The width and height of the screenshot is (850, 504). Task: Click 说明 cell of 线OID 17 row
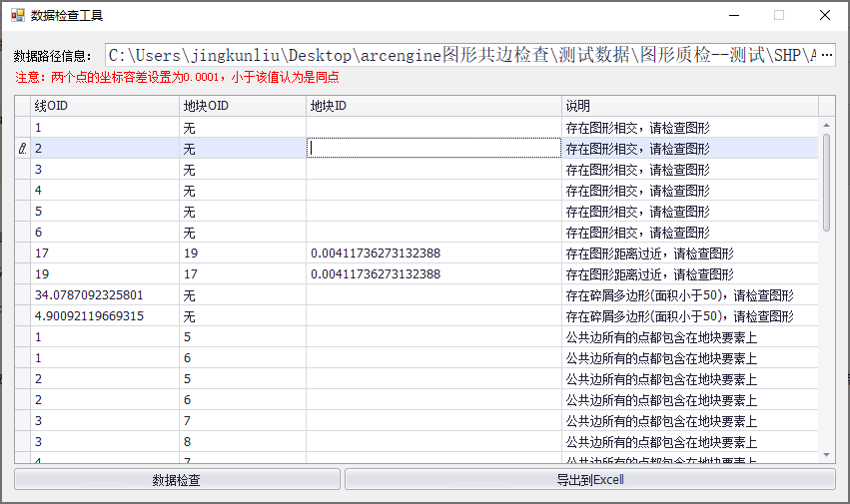tap(690, 253)
